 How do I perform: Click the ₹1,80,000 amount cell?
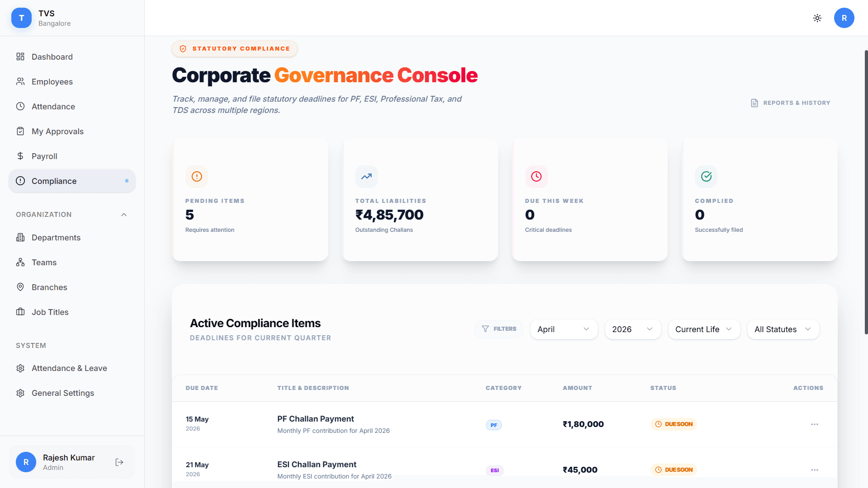[583, 424]
